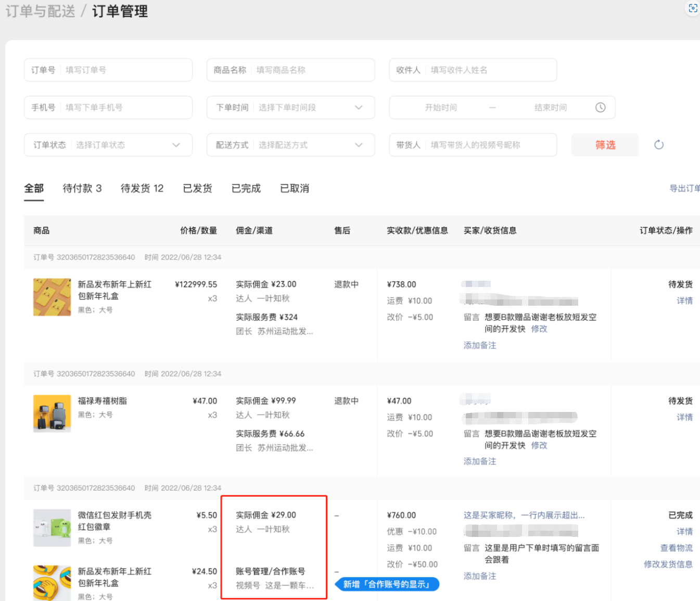
Task: Click 修改发货信息 link
Action: (x=668, y=564)
